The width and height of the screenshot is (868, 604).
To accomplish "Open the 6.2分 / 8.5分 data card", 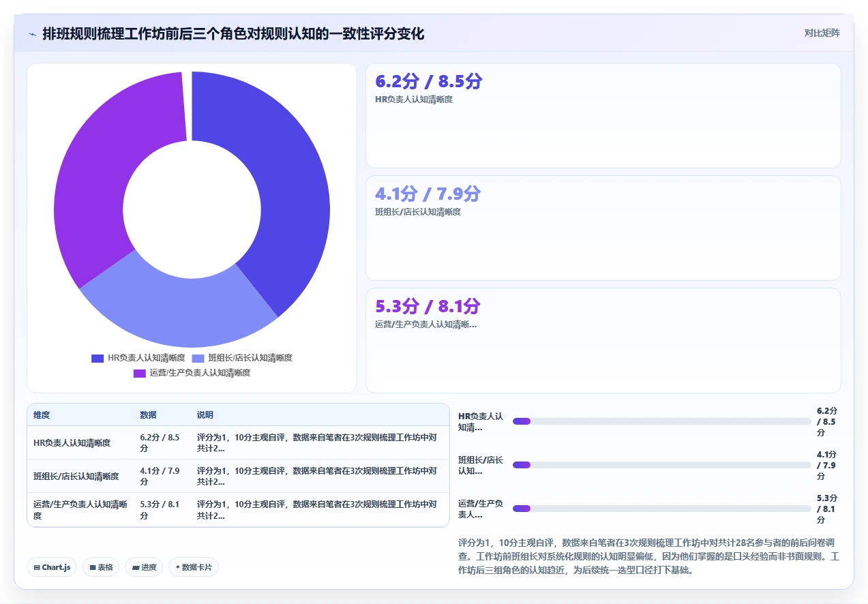I will tap(603, 115).
